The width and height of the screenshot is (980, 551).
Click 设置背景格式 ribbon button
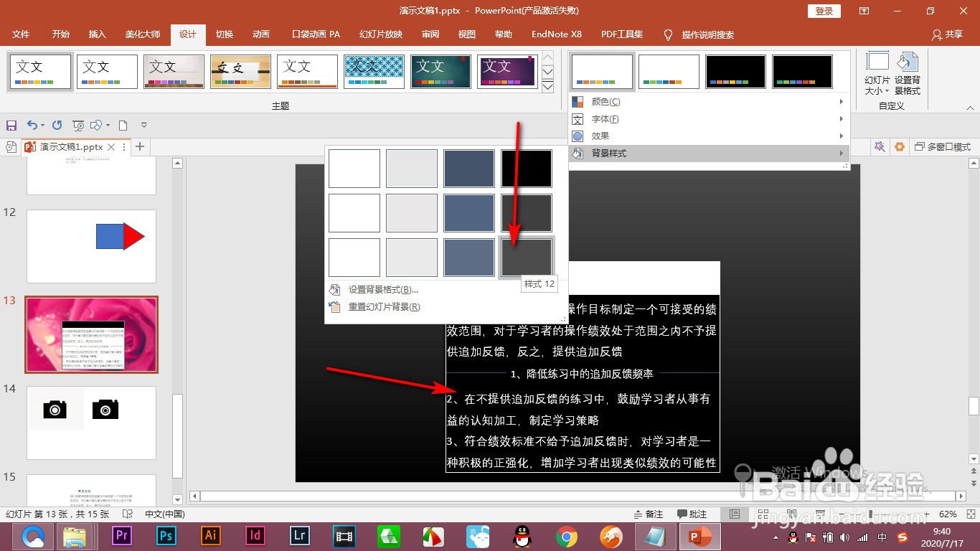908,75
